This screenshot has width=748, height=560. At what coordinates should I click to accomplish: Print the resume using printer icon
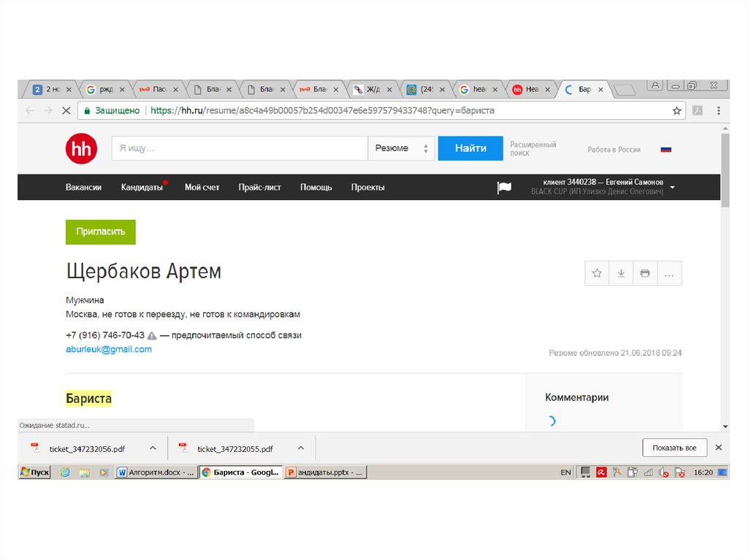(645, 273)
